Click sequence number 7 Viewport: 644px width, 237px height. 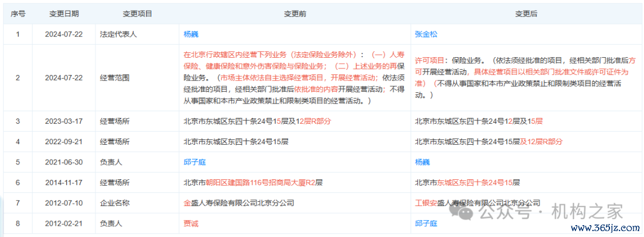tap(17, 203)
